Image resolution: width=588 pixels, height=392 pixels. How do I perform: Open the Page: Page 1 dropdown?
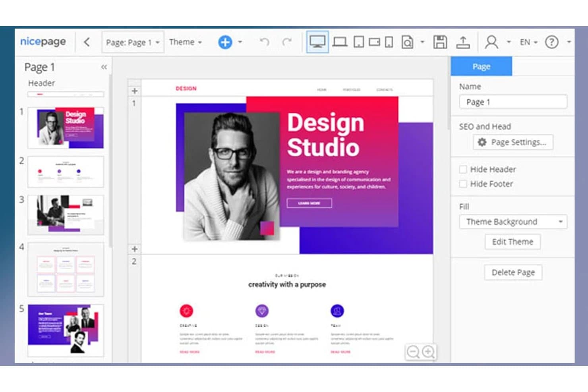[133, 42]
